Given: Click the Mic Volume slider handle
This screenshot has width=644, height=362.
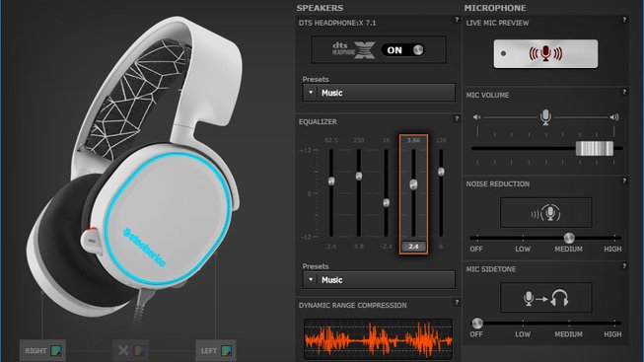Looking at the screenshot, I should pos(595,148).
